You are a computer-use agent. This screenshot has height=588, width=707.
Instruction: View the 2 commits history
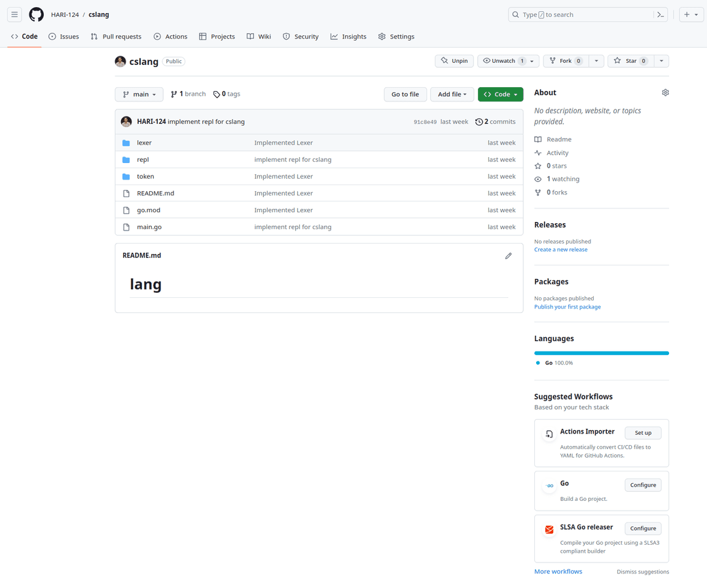[x=496, y=122]
